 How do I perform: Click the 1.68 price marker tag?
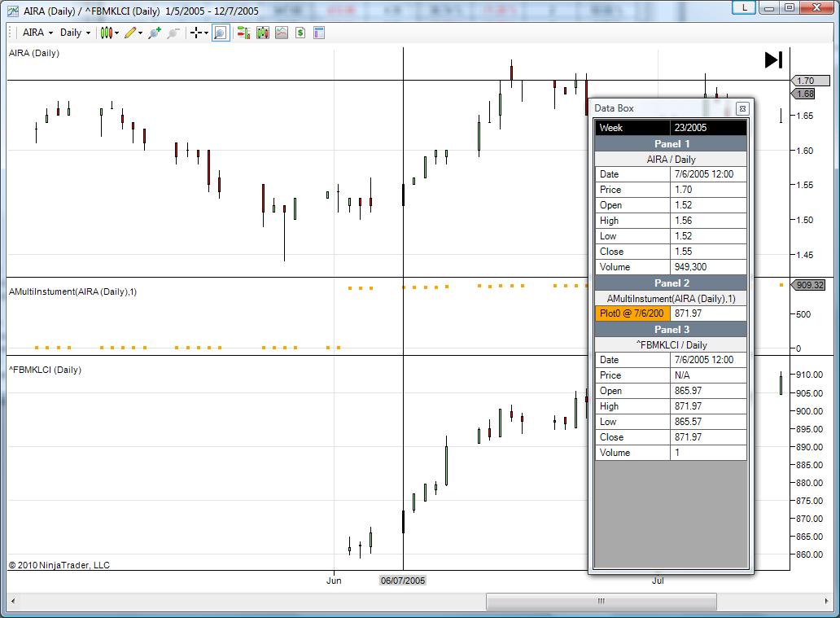(x=803, y=94)
